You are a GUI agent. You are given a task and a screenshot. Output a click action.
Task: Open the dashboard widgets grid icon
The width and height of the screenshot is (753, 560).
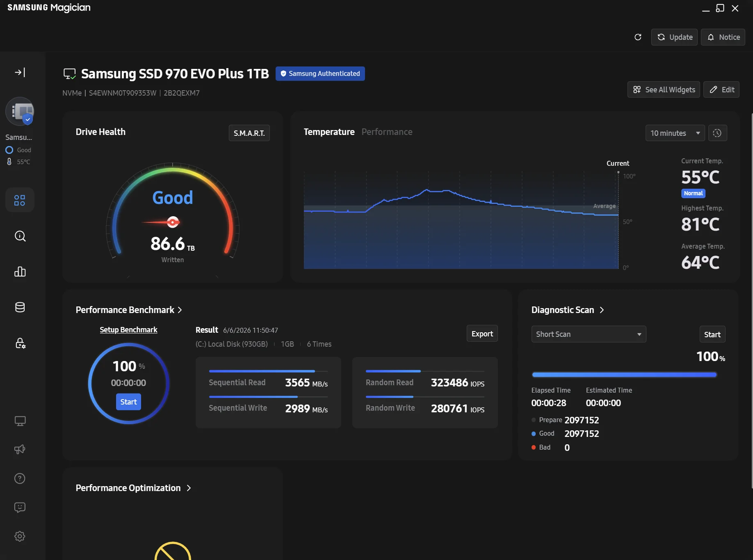pos(20,200)
